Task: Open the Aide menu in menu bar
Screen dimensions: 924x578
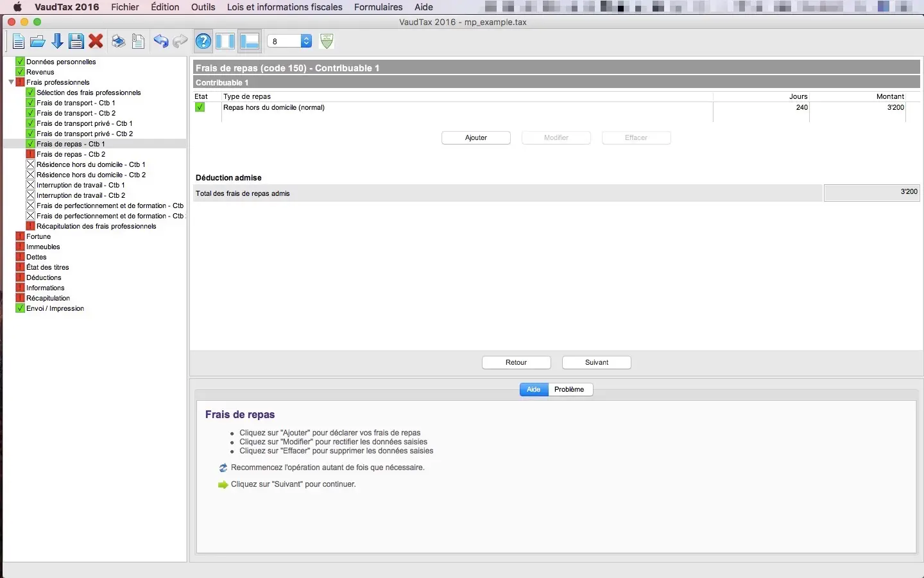Action: (424, 7)
